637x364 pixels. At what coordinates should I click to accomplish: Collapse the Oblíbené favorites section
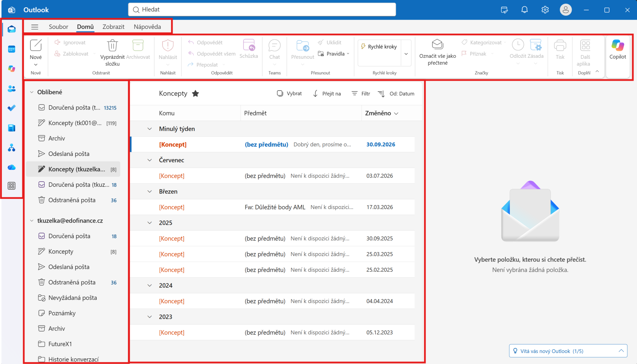coord(32,92)
